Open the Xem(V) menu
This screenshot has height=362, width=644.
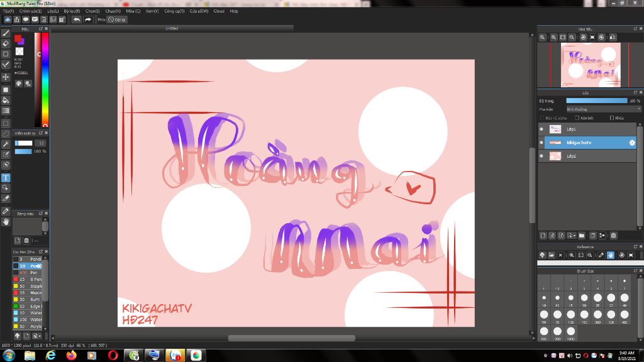coord(152,11)
